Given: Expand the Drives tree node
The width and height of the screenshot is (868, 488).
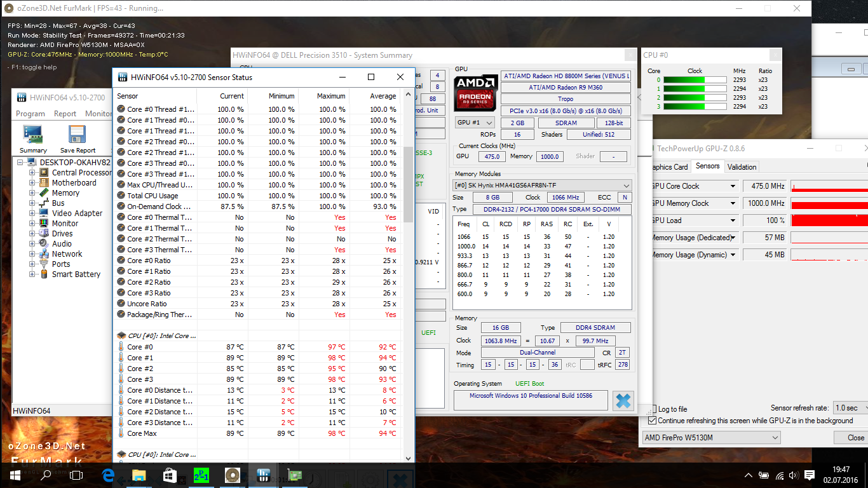Looking at the screenshot, I should [x=32, y=234].
